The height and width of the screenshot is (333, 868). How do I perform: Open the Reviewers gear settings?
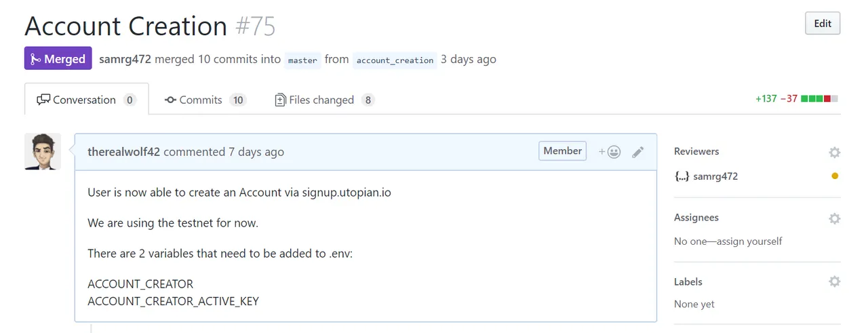click(x=834, y=153)
